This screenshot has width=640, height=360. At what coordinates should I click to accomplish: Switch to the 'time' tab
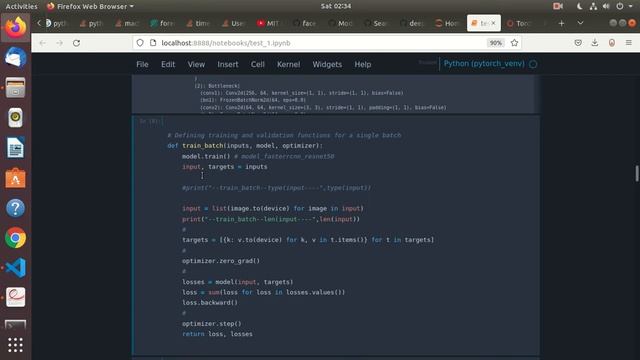tap(197, 23)
